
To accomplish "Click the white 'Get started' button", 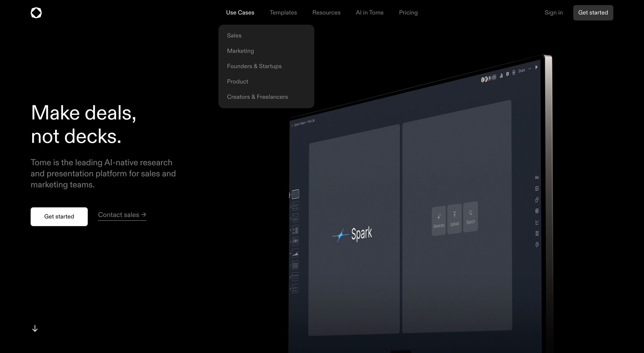I will pos(59,216).
